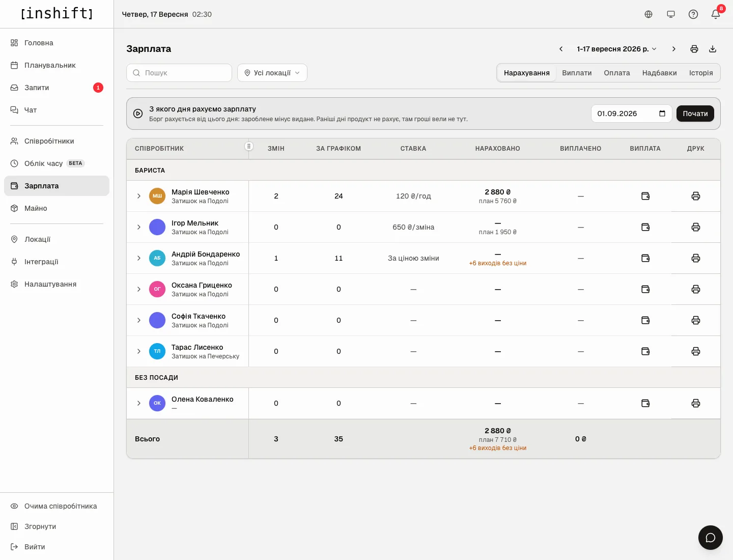
Task: Switch to Очима співробітника view
Action: (57, 506)
